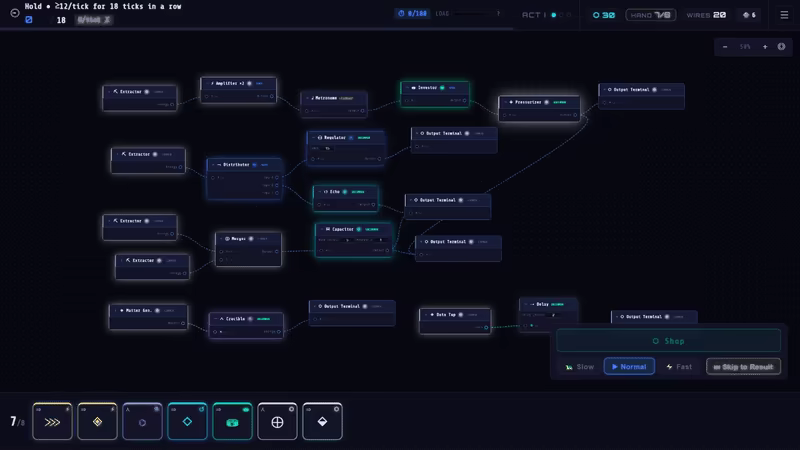
Task: Skip to Result
Action: (x=743, y=367)
